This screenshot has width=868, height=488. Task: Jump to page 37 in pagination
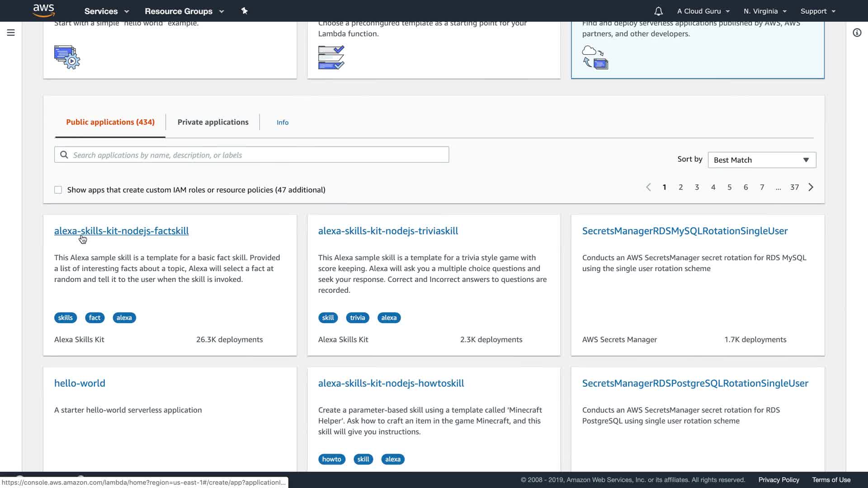[x=794, y=187]
